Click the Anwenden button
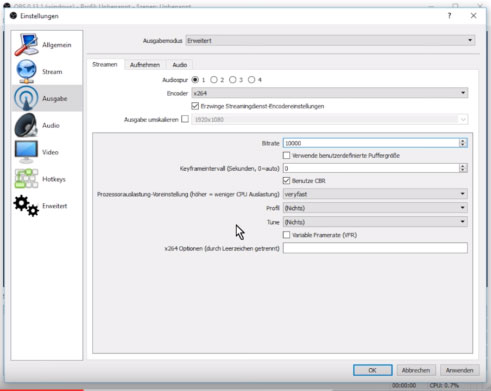 [x=460, y=370]
